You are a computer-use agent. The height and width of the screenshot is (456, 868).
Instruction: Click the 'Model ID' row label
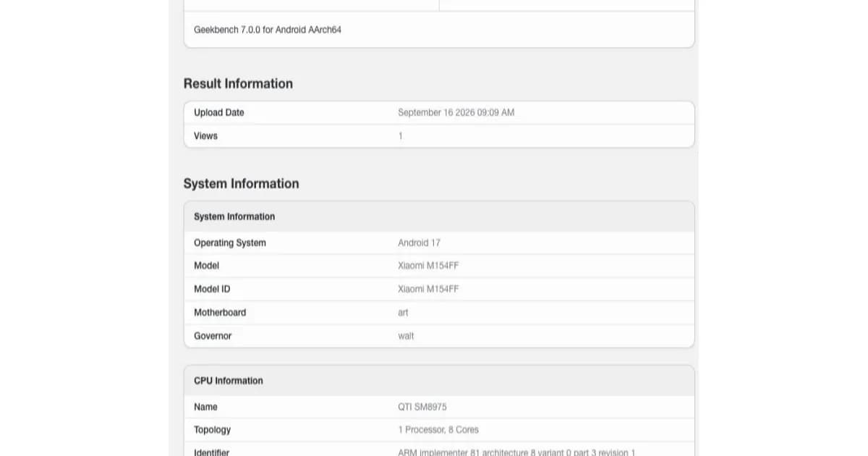(212, 290)
